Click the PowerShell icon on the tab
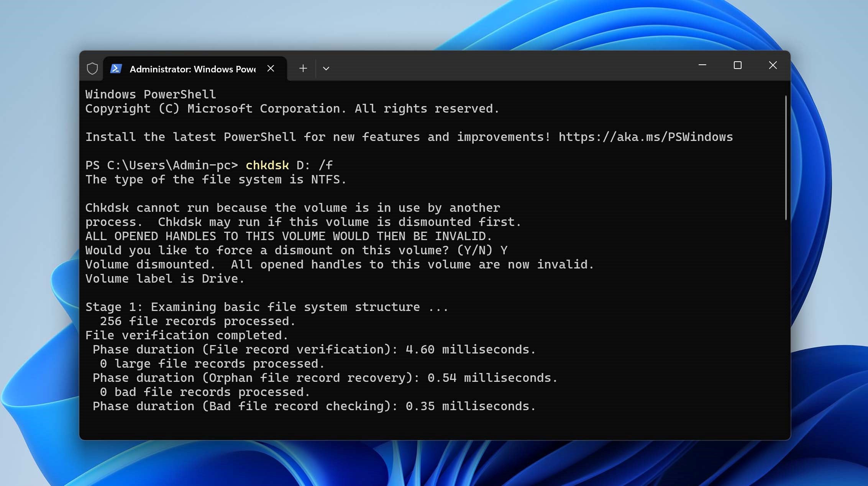The height and width of the screenshot is (486, 868). [116, 69]
